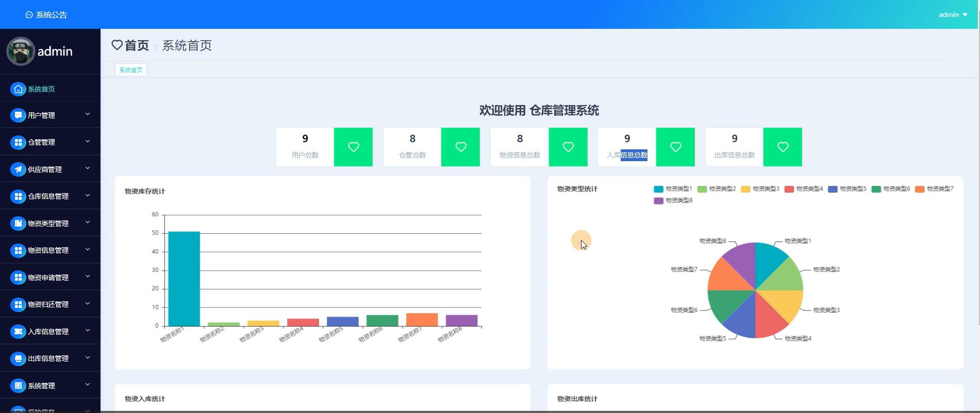Click the 物资类型统计 chart title

point(577,189)
